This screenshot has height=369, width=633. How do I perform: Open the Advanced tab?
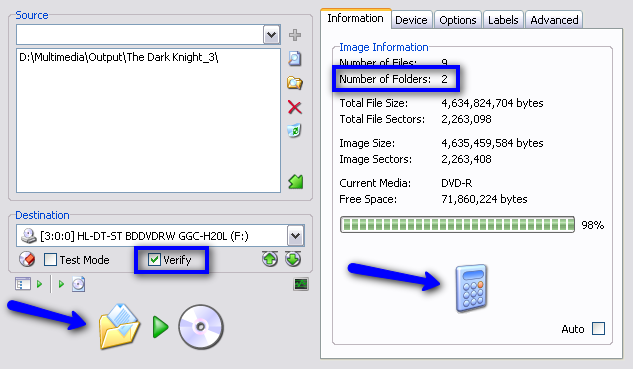[554, 20]
